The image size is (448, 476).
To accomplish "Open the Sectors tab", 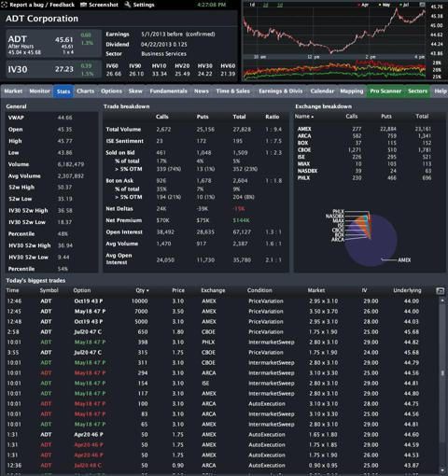I will pyautogui.click(x=417, y=91).
